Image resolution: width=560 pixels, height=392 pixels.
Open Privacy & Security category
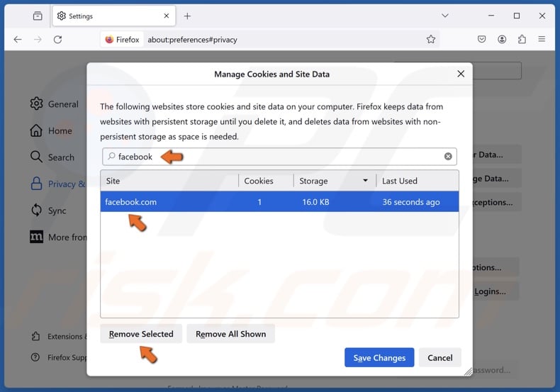pos(58,184)
